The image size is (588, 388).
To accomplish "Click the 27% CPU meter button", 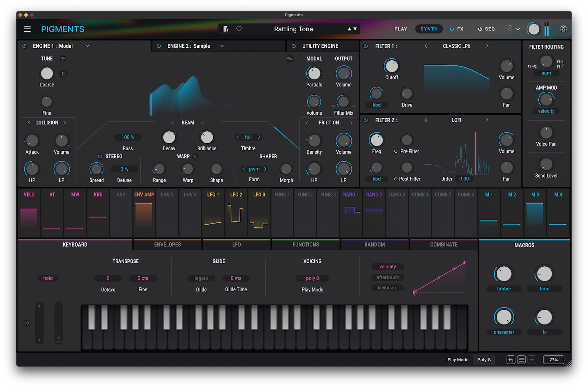I will click(554, 360).
